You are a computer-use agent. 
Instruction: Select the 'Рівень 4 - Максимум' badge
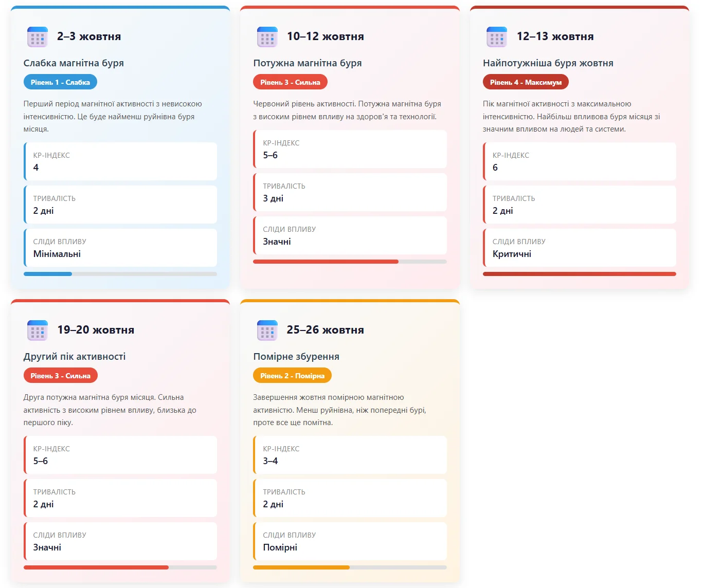[526, 82]
